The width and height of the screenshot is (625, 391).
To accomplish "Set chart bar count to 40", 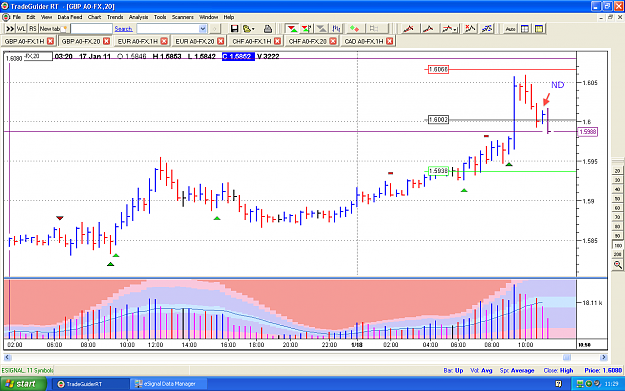I will click(x=617, y=190).
